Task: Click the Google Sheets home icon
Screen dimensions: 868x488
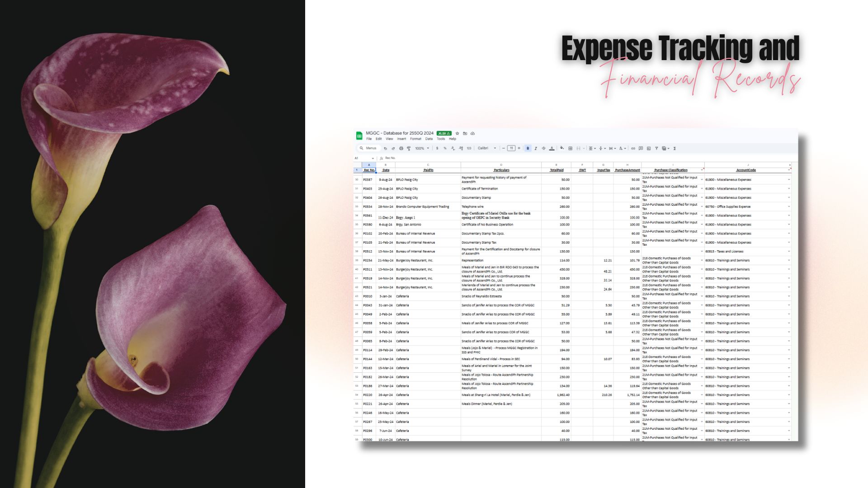Action: [359, 136]
